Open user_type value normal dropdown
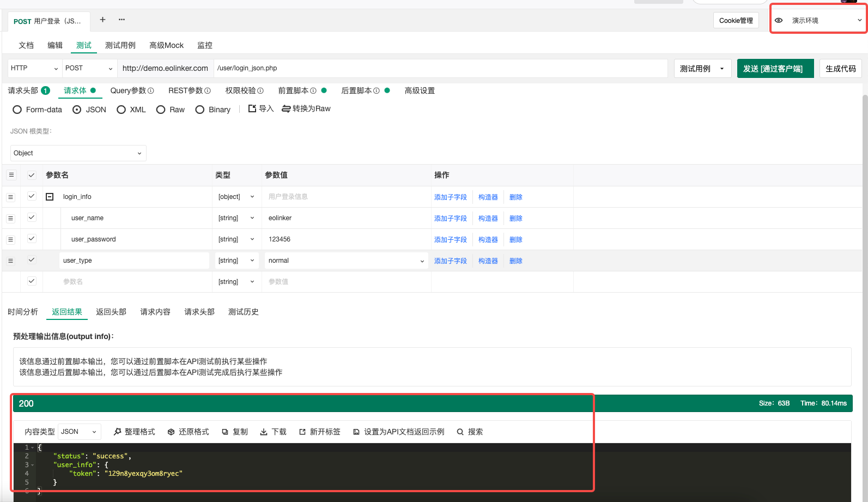The width and height of the screenshot is (868, 502). 347,261
